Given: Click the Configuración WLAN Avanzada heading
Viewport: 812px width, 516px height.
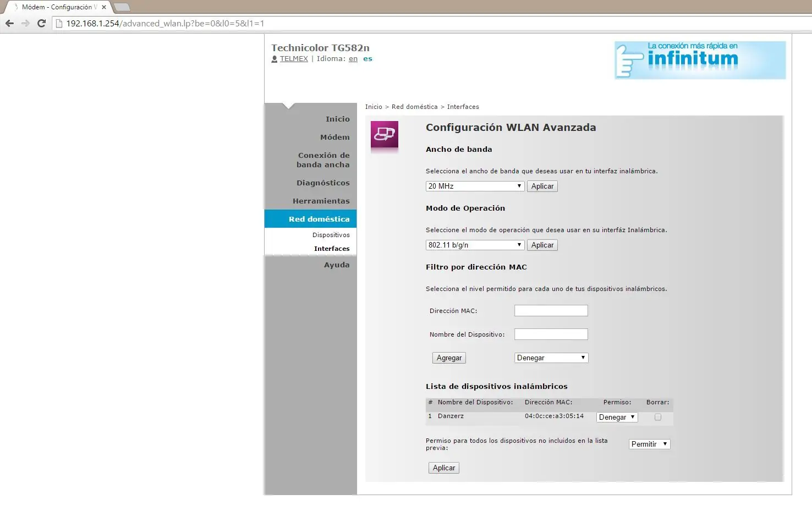Looking at the screenshot, I should (511, 128).
